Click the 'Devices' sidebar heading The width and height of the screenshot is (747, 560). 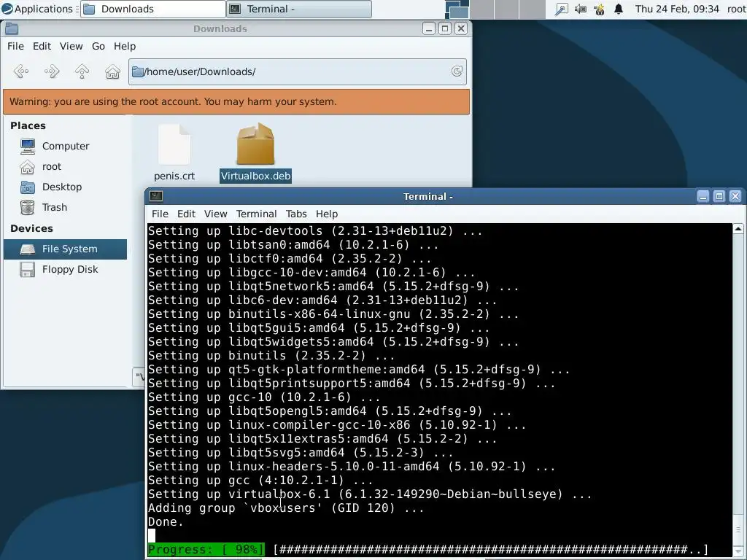[x=31, y=228]
